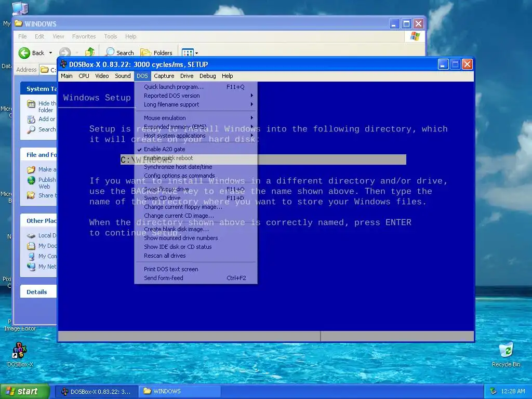This screenshot has height=399, width=532.
Task: Click the Windows flag logo in Explorer
Action: tap(415, 36)
